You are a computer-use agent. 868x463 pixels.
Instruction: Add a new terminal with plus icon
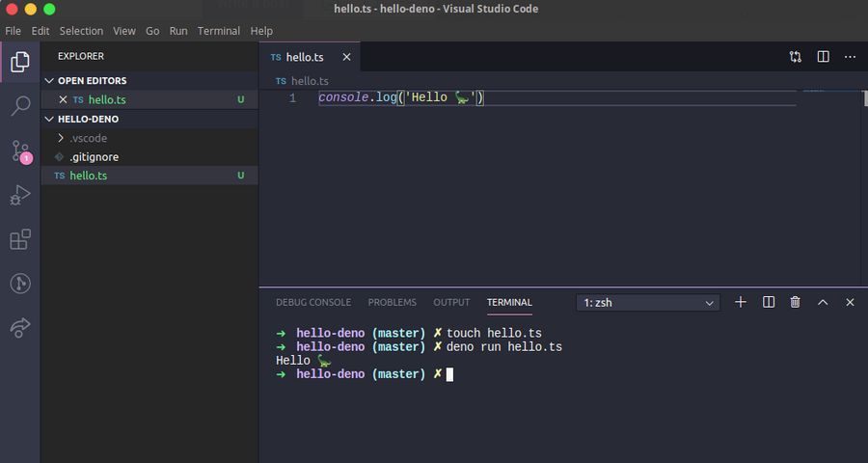pyautogui.click(x=741, y=302)
